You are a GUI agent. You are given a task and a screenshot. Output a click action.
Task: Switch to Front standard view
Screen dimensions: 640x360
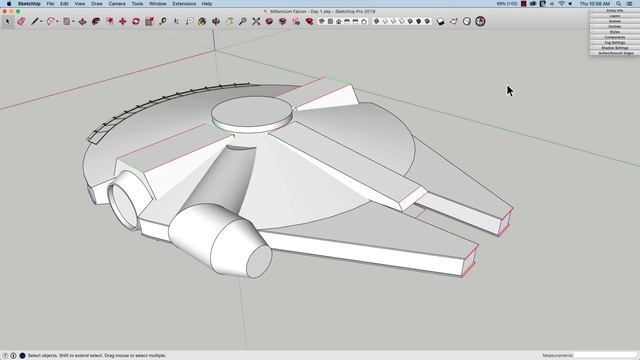(338, 21)
